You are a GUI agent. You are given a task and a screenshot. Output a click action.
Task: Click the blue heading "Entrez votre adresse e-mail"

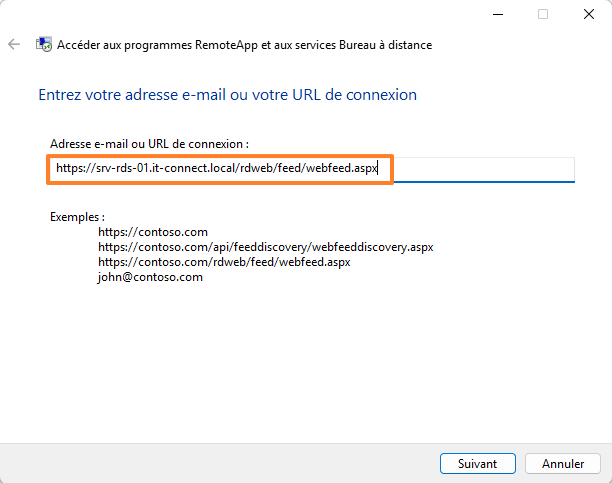pos(227,95)
